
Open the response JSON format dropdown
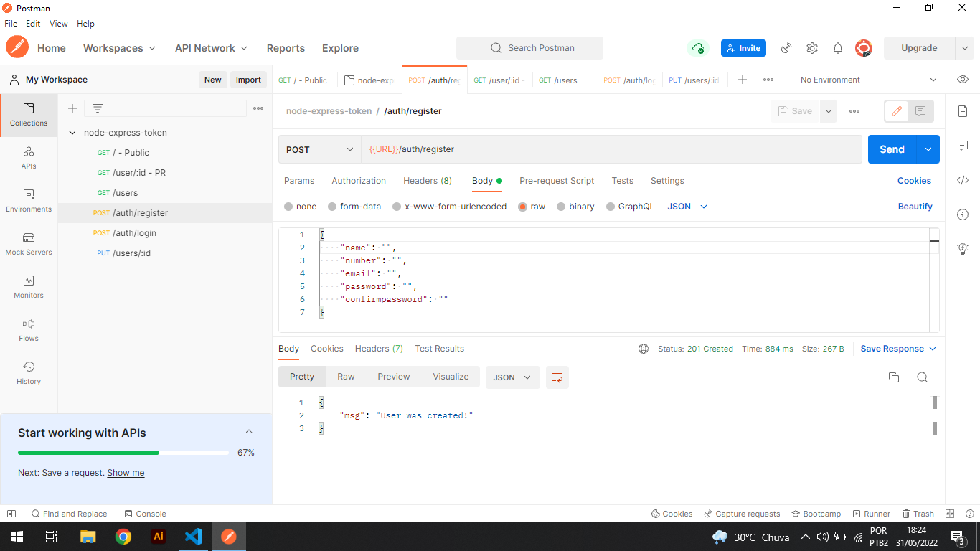[x=513, y=377]
